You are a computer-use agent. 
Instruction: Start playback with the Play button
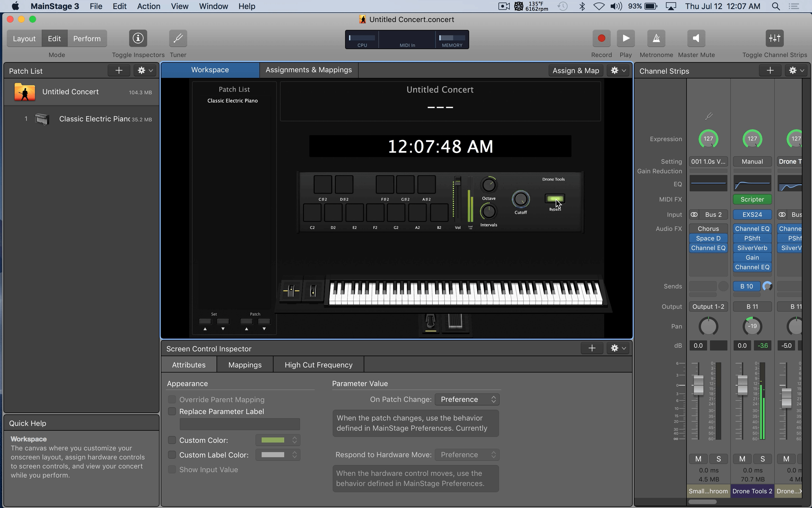625,38
